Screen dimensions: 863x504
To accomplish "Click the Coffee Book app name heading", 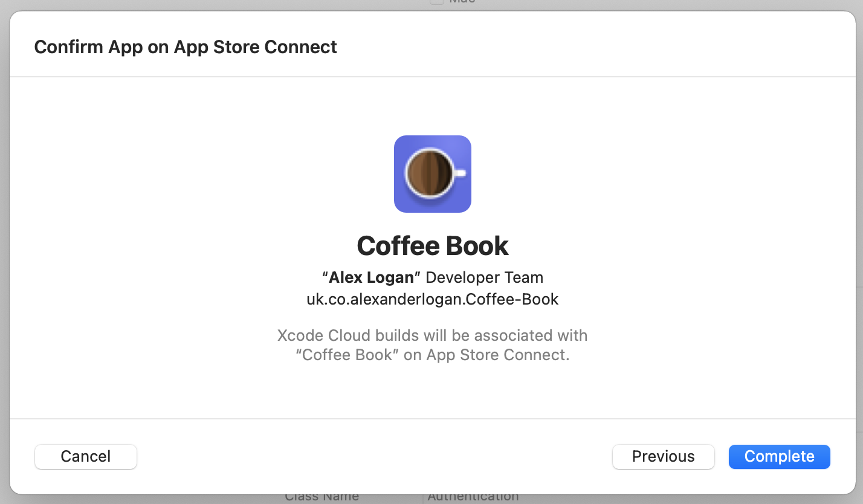I will click(432, 245).
